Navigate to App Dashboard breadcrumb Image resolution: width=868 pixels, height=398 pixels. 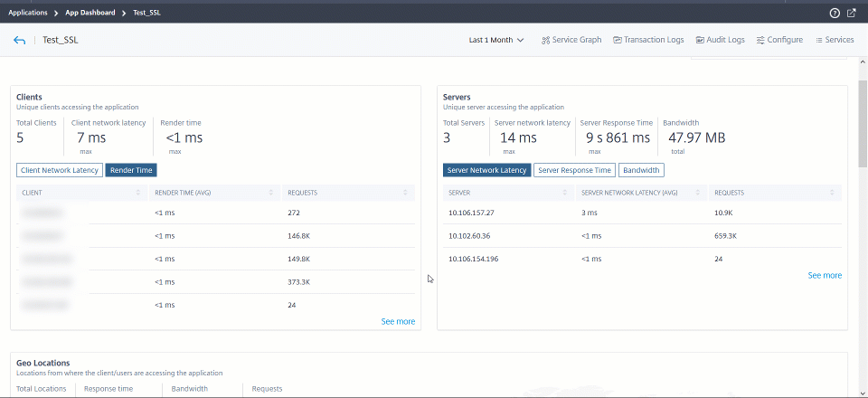tap(90, 12)
